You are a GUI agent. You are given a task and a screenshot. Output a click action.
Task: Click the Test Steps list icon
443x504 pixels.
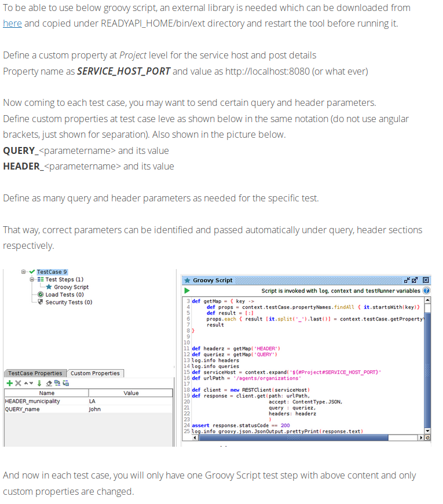(41, 279)
